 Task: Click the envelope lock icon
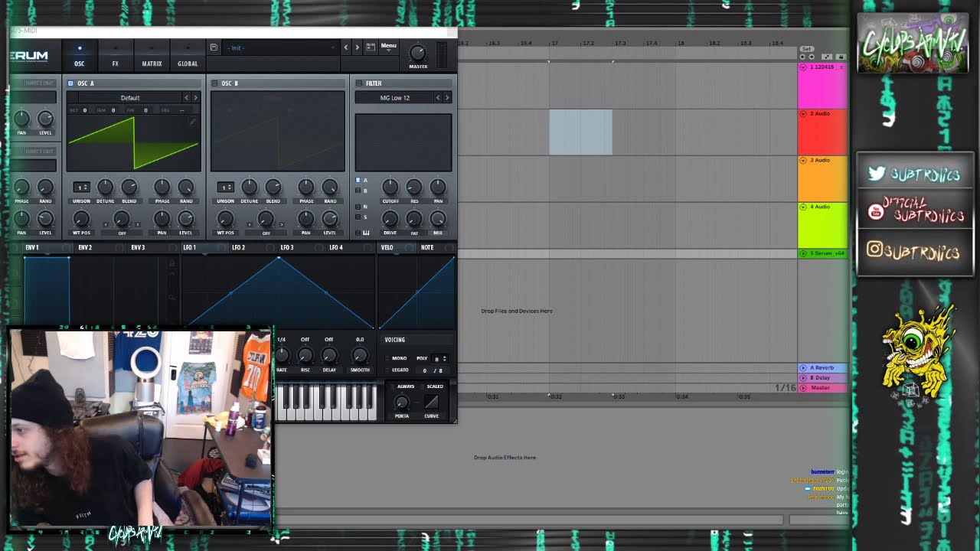171,263
